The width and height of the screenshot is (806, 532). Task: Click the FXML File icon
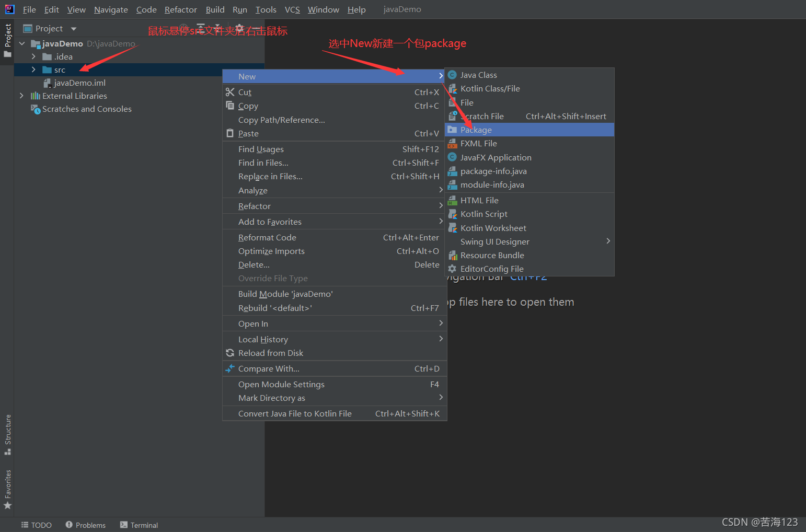tap(453, 144)
